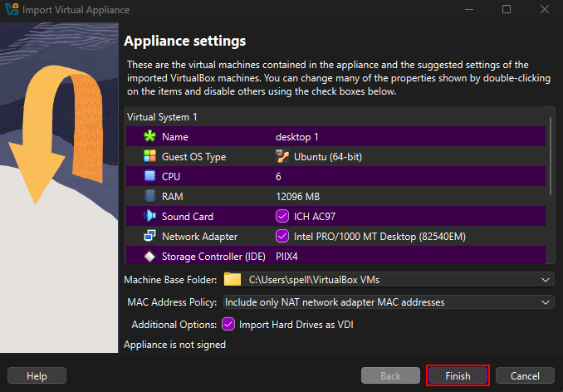Screen dimensions: 563x392
Task: Click the Ubuntu 64-bit OS icon
Action: click(x=282, y=156)
